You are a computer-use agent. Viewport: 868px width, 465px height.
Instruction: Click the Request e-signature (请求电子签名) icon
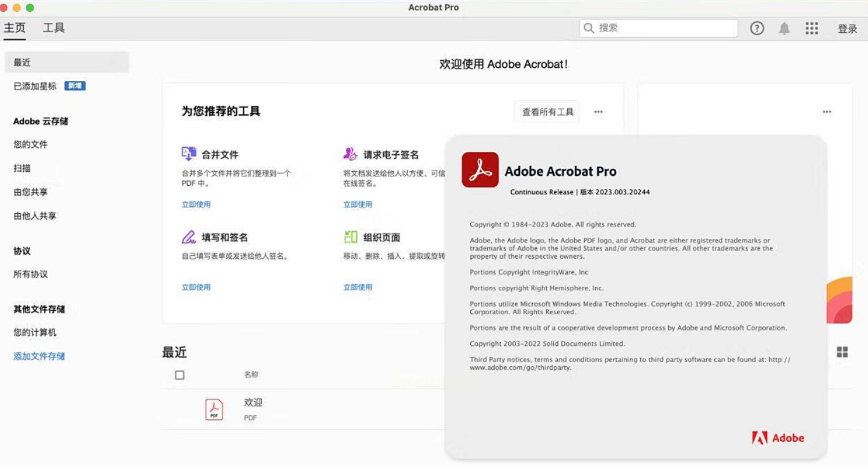350,154
